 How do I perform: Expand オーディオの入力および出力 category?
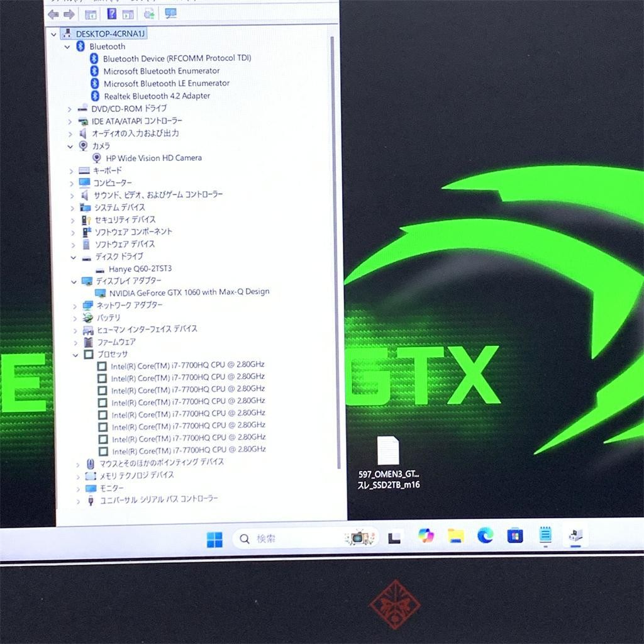point(70,135)
